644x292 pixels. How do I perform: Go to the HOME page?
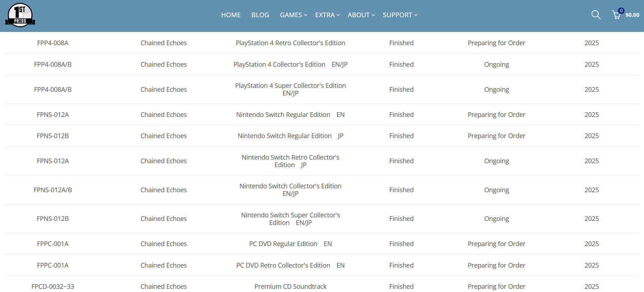[x=231, y=15]
